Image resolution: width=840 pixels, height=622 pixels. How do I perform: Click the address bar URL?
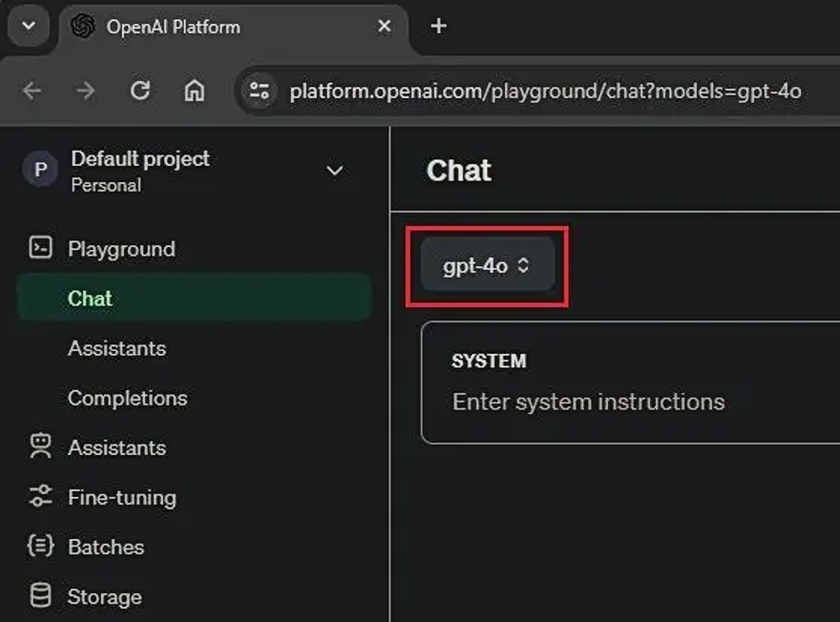[x=545, y=92]
